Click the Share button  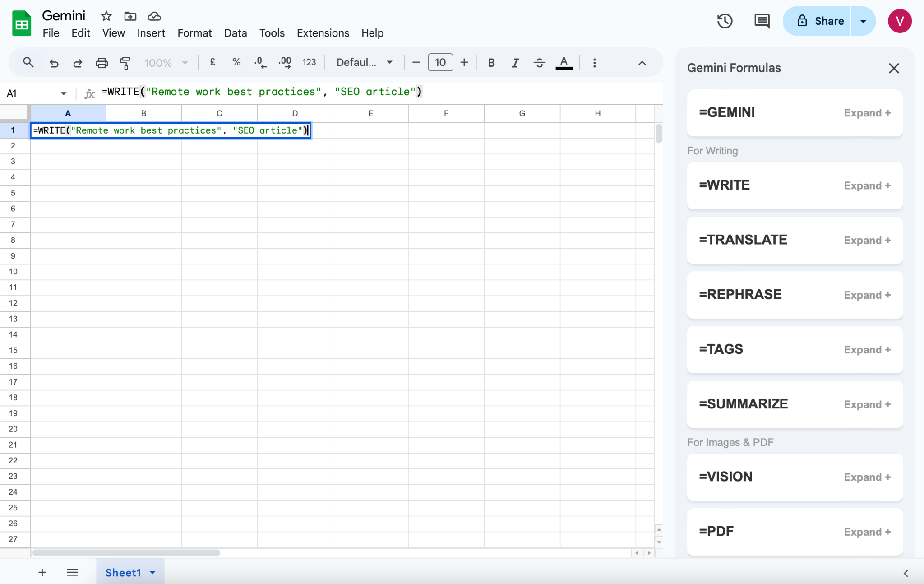coord(818,21)
